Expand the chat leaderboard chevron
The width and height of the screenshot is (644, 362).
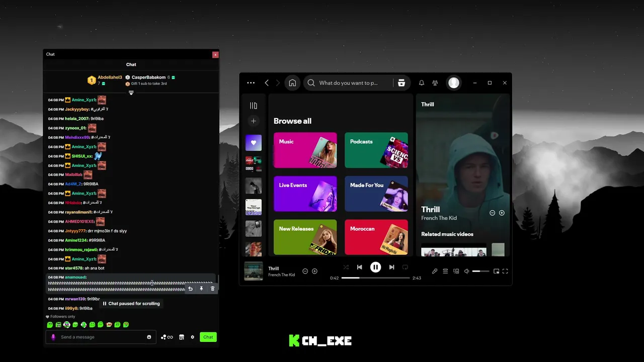coord(131,93)
